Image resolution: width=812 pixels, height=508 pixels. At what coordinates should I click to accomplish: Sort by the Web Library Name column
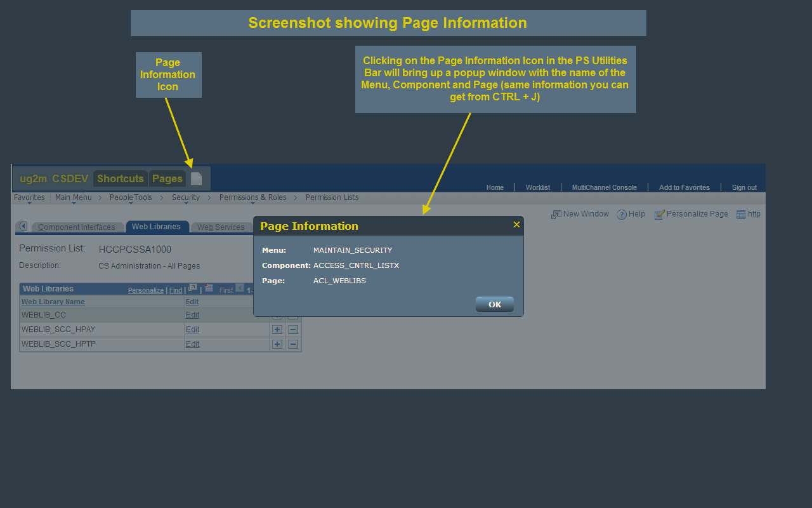click(x=52, y=301)
